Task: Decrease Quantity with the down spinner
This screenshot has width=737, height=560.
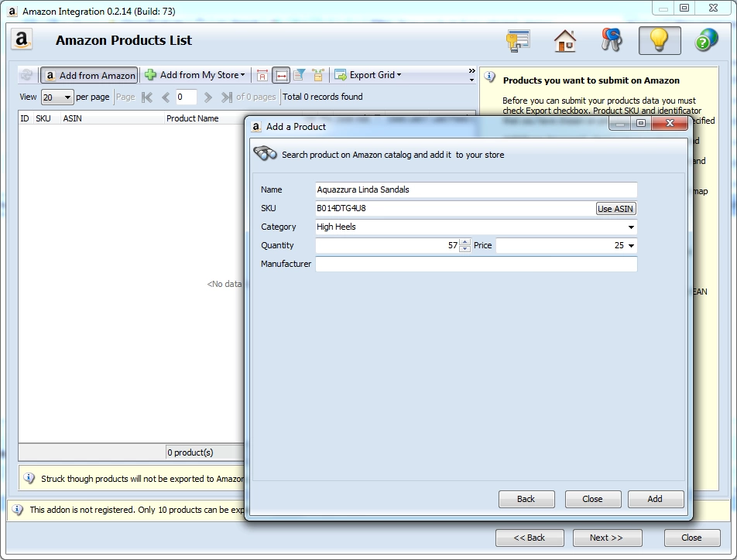Action: [464, 248]
